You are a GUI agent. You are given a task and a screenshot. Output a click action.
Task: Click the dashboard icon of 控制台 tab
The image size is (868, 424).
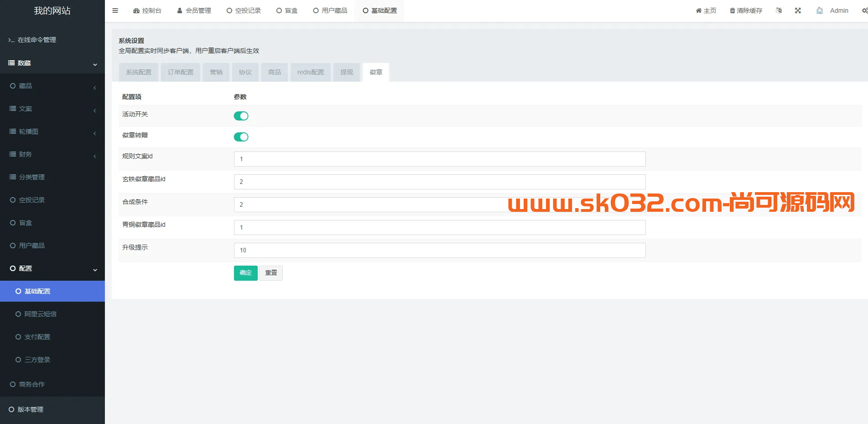click(136, 10)
